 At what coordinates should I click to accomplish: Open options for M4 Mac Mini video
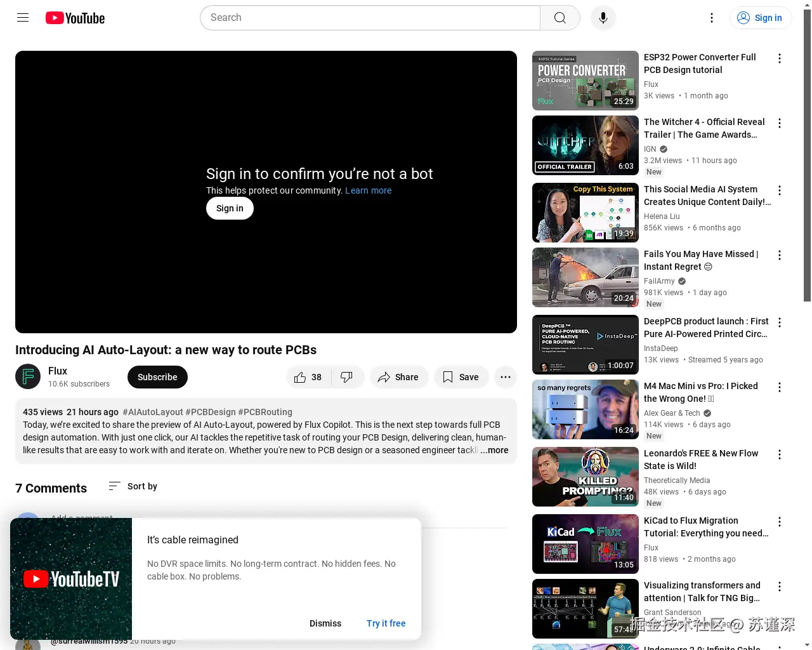(x=780, y=387)
